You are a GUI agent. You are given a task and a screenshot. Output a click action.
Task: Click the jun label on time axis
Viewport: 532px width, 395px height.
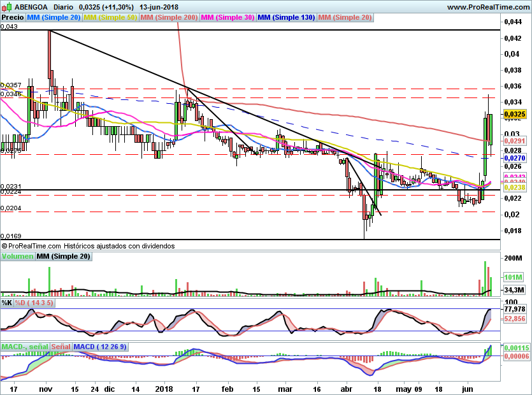click(468, 389)
